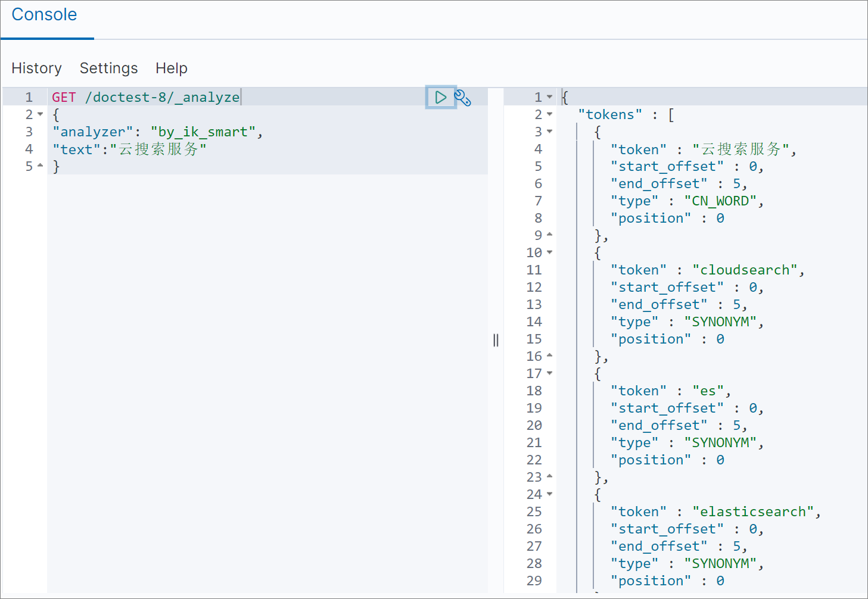
Task: Collapse response root fold at line 1
Action: 550,96
